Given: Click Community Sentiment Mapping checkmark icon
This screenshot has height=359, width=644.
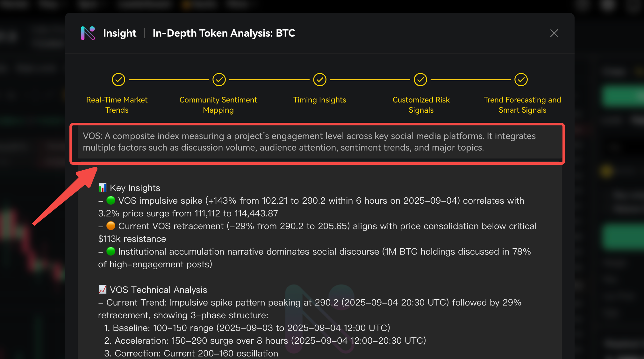Looking at the screenshot, I should (219, 80).
